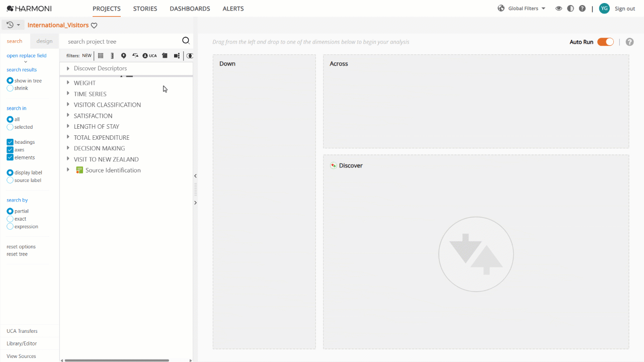Select the grid filter icon
The width and height of the screenshot is (644, 362).
pyautogui.click(x=101, y=56)
